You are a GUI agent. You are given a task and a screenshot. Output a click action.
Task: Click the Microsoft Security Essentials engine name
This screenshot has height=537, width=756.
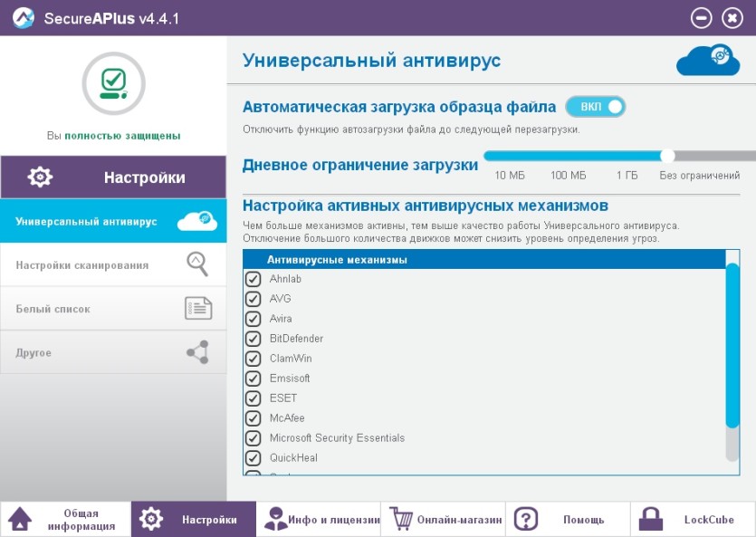(337, 437)
